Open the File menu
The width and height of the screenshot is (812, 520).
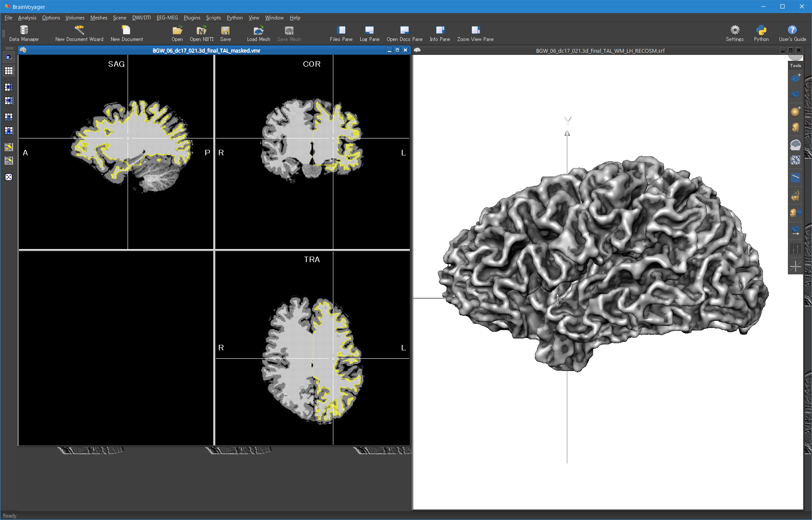(8, 18)
